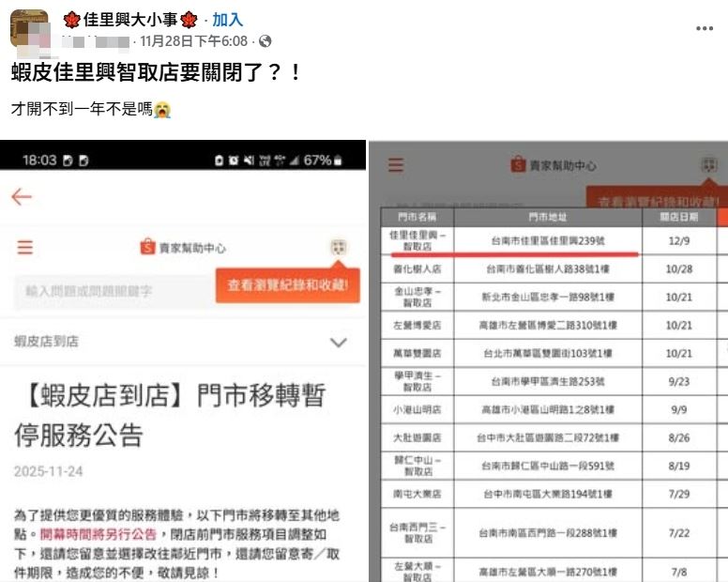
Task: Select store cell 萬華雙園店
Action: point(417,354)
